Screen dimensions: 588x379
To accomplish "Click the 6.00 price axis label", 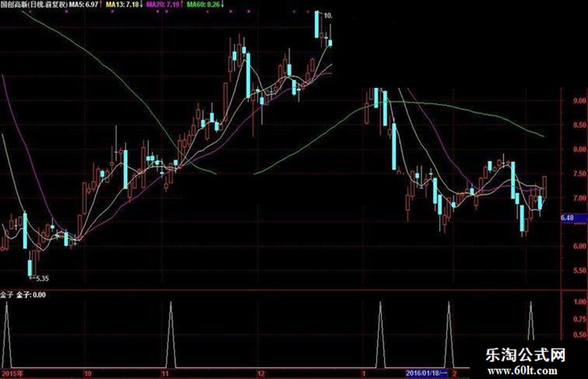I will 579,246.
